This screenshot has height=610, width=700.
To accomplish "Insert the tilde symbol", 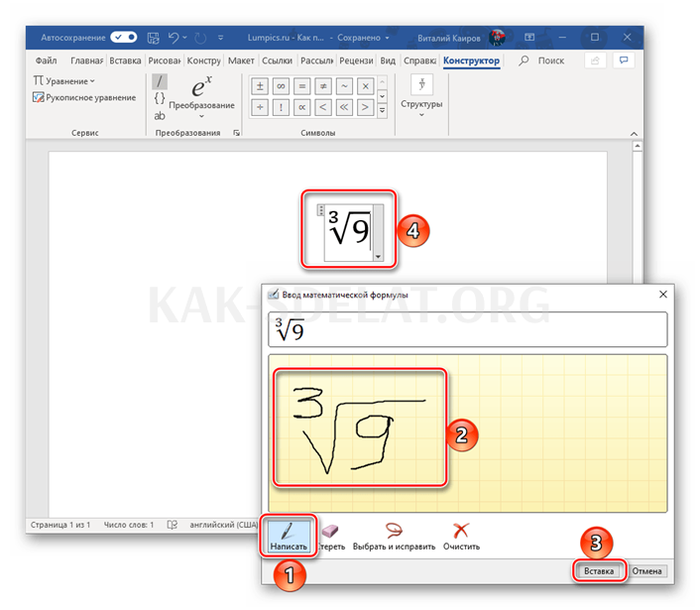I will point(344,86).
